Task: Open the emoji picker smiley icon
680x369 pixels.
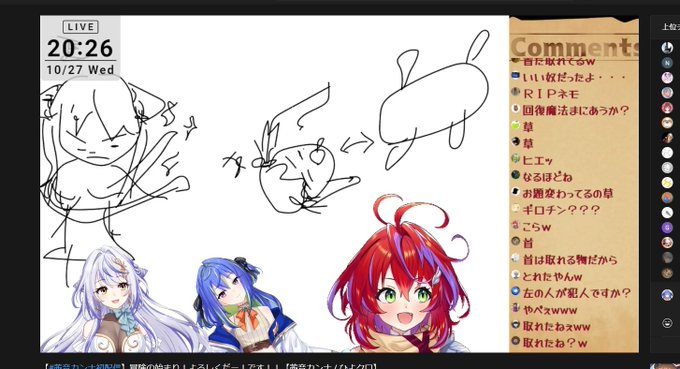Action: coord(667,323)
